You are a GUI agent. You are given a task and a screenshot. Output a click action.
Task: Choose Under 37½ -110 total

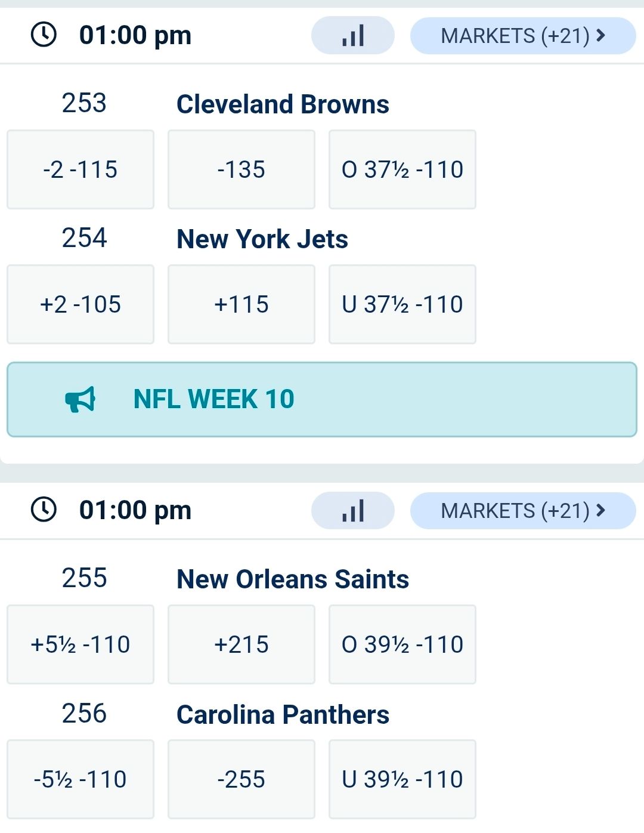(x=402, y=304)
